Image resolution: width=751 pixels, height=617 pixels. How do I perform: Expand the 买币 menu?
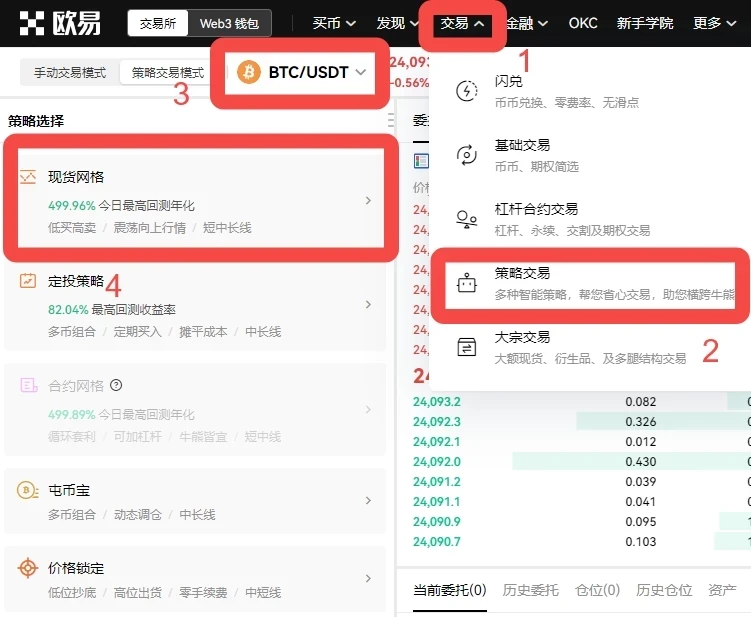pyautogui.click(x=334, y=23)
